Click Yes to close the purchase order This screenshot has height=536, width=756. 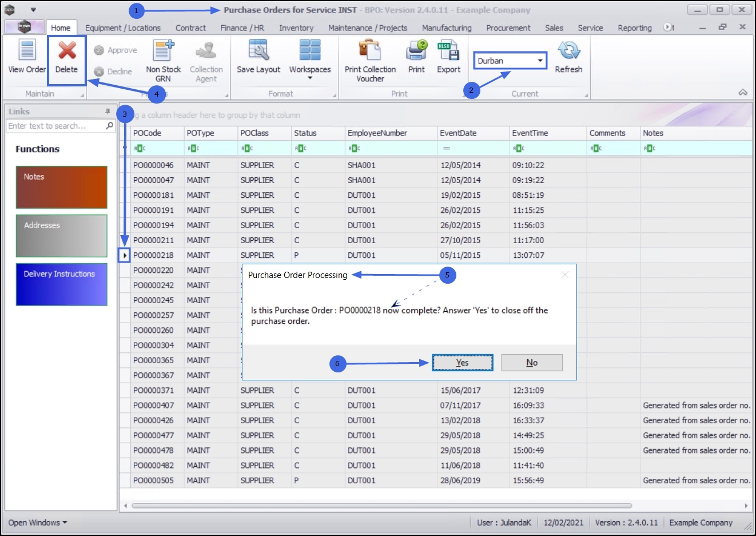462,363
